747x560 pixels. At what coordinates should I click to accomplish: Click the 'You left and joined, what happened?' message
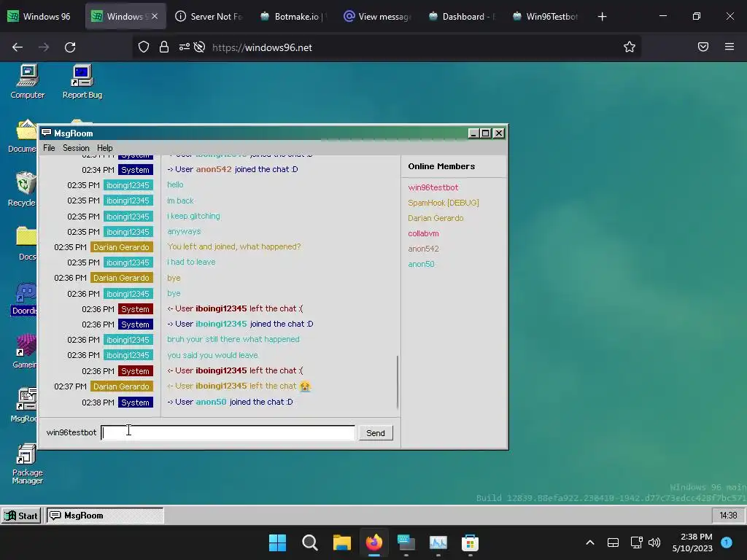(234, 246)
